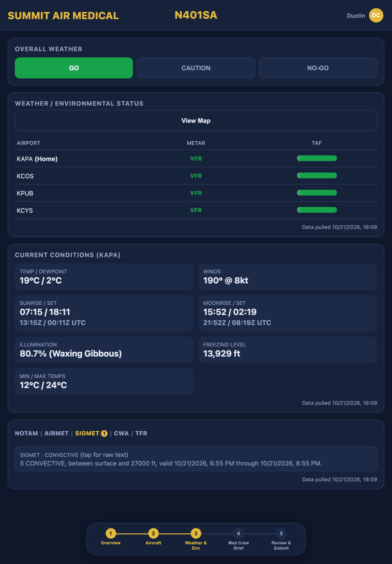The height and width of the screenshot is (564, 392).
Task: Click the KAPA TAF timeline bar
Action: pyautogui.click(x=317, y=158)
